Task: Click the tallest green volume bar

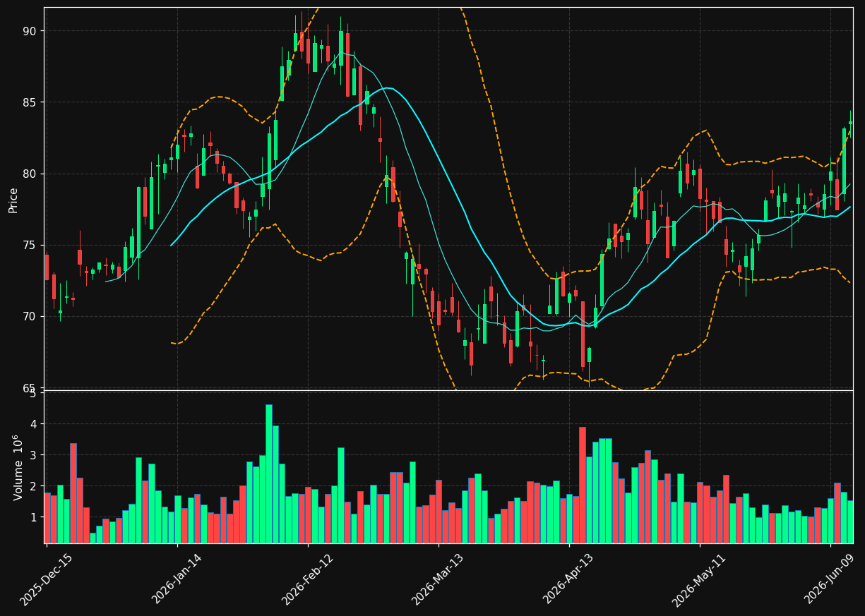Action: pos(269,473)
